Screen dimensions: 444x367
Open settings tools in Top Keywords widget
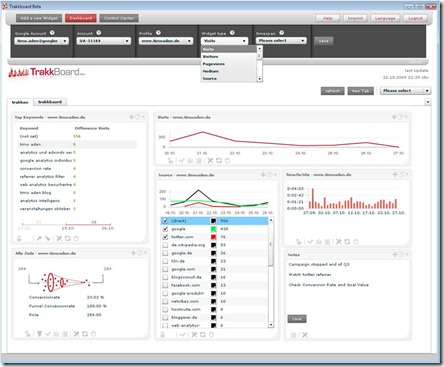coord(59,238)
